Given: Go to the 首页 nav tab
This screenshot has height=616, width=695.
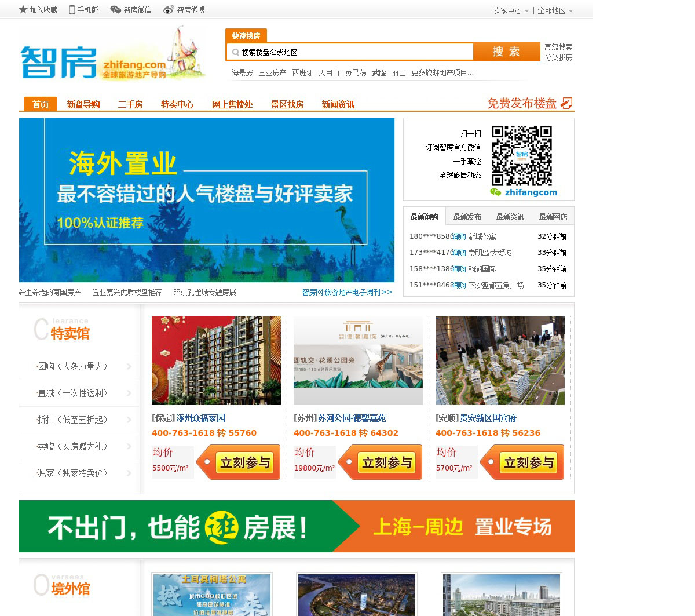Looking at the screenshot, I should coord(41,104).
